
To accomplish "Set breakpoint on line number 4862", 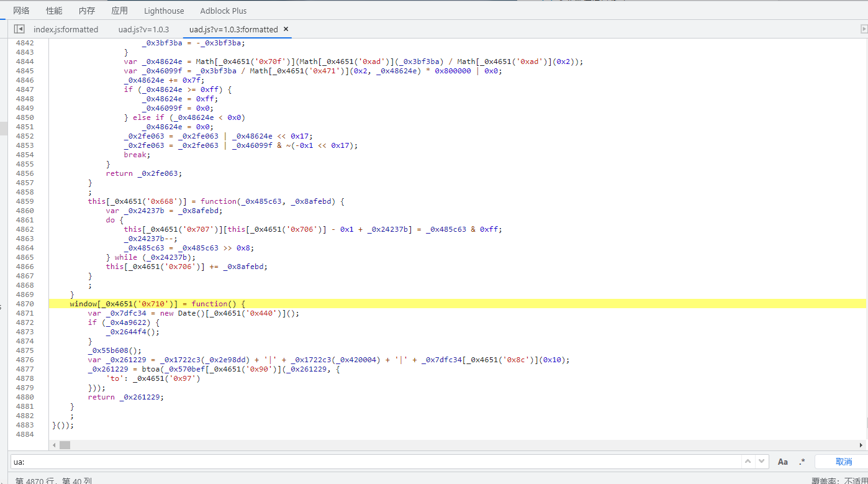I will 25,229.
